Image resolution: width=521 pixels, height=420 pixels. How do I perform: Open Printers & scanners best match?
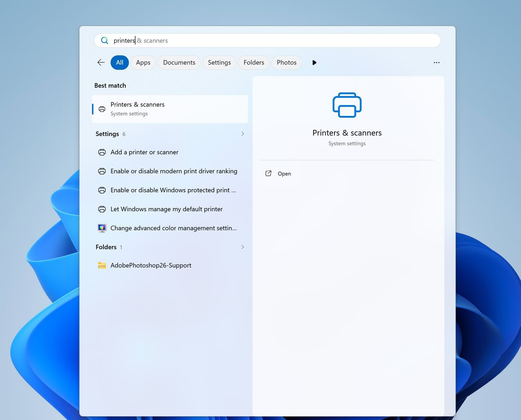click(170, 109)
